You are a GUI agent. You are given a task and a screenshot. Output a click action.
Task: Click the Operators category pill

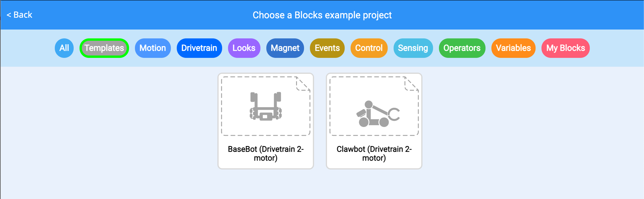click(x=462, y=48)
